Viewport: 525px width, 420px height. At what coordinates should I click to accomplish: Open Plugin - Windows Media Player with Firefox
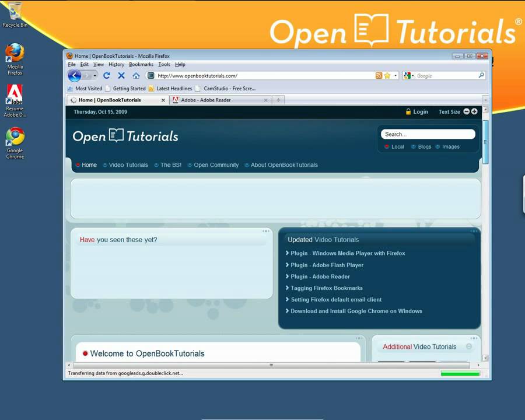[348, 253]
